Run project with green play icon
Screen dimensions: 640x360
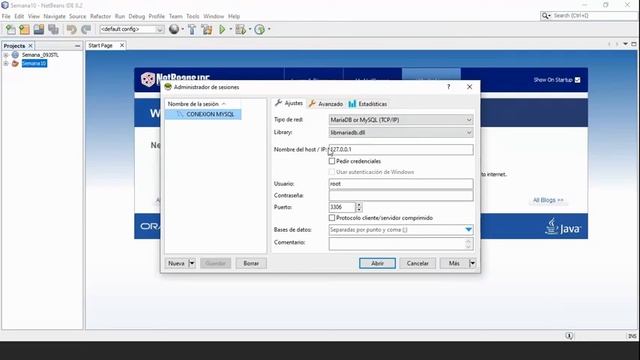(x=222, y=29)
